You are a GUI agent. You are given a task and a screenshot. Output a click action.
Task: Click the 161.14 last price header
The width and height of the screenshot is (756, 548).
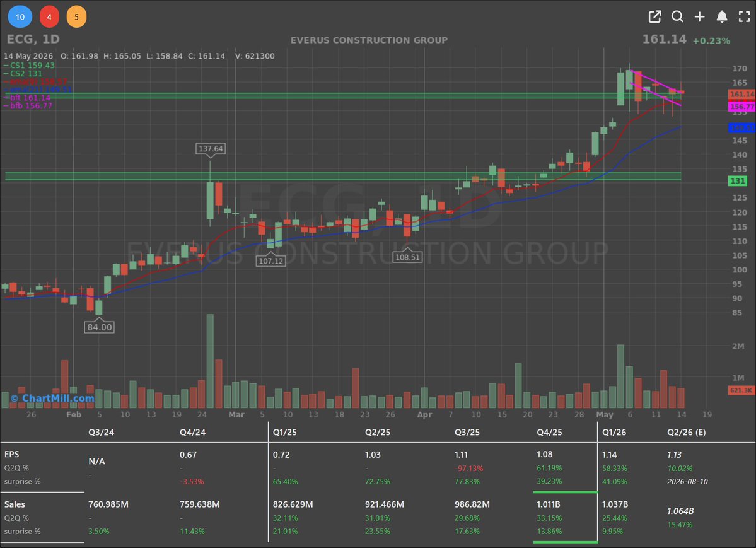(x=664, y=39)
